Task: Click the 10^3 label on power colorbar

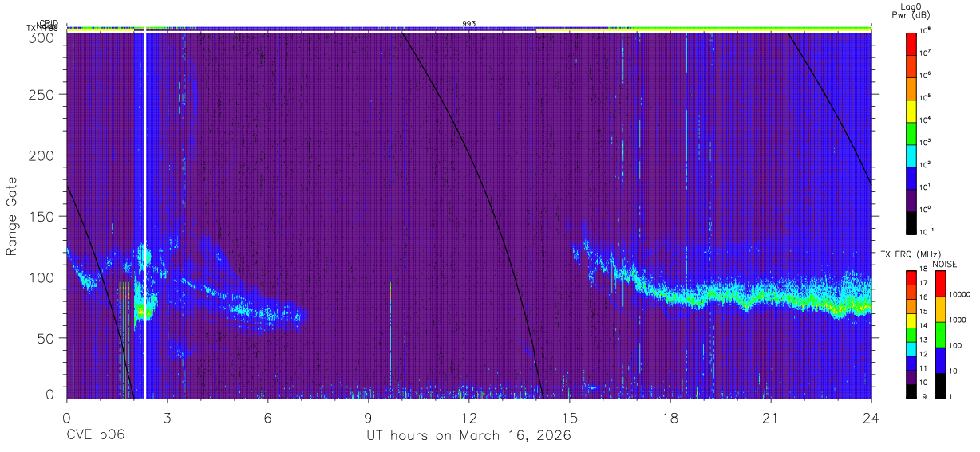Action: point(927,142)
